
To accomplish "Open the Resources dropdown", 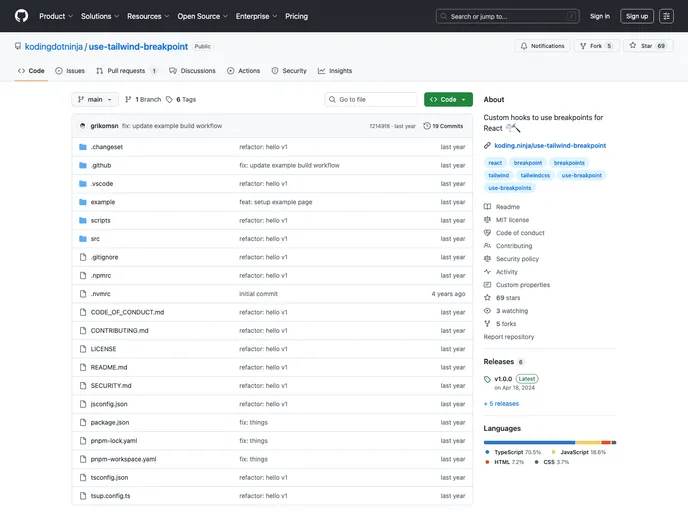I will coord(148,16).
